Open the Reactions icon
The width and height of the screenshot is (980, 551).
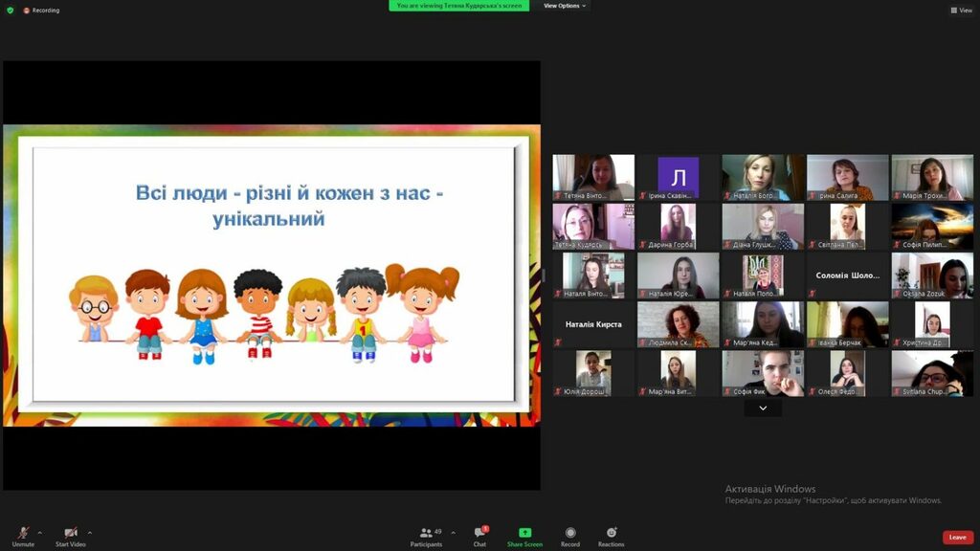(x=612, y=532)
